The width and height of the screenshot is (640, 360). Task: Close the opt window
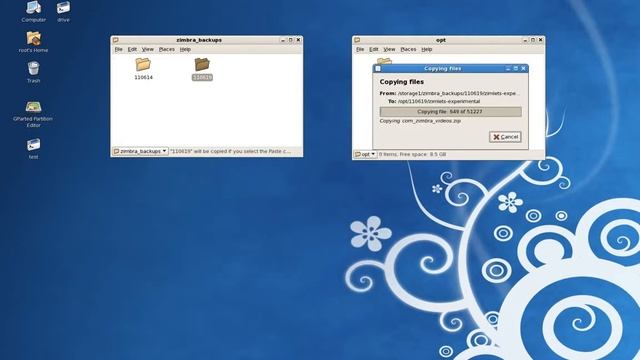[x=540, y=40]
